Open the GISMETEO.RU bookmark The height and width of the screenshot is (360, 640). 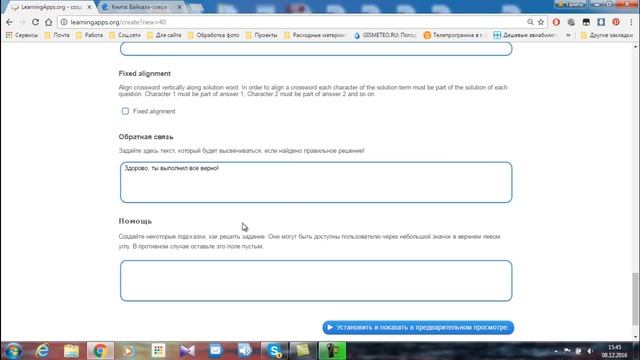(x=385, y=35)
